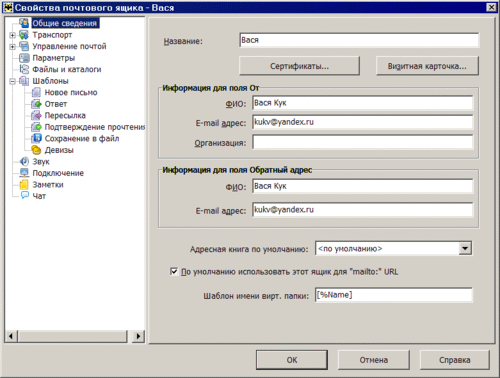Viewport: 500px width, 378px height.
Task: Click the Подтверждение прочтения icon
Action: click(x=36, y=127)
